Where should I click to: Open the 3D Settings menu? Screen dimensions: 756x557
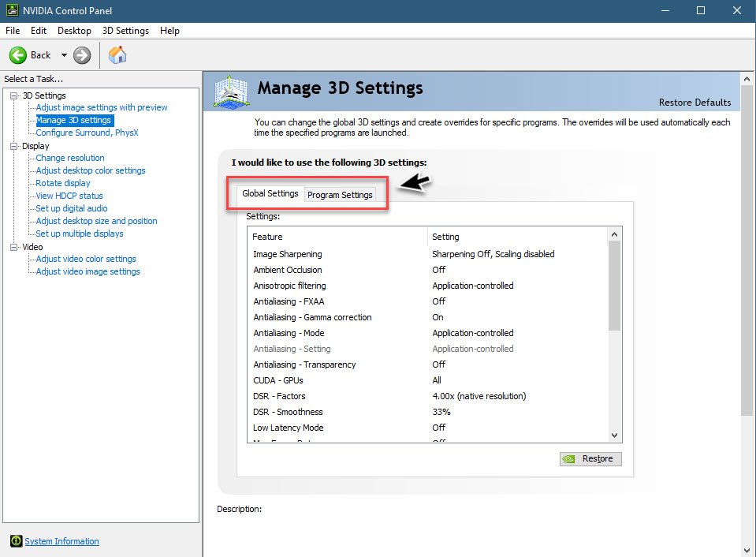coord(125,30)
